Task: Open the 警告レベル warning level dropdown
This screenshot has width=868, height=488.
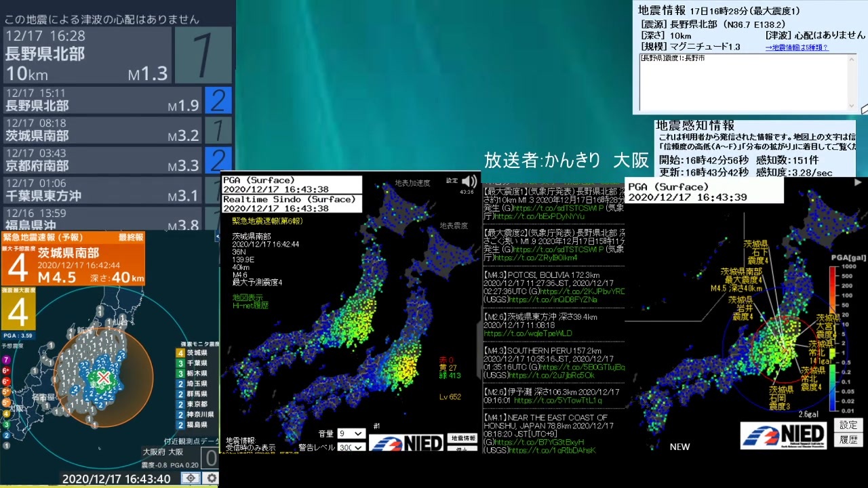Action: point(351,447)
